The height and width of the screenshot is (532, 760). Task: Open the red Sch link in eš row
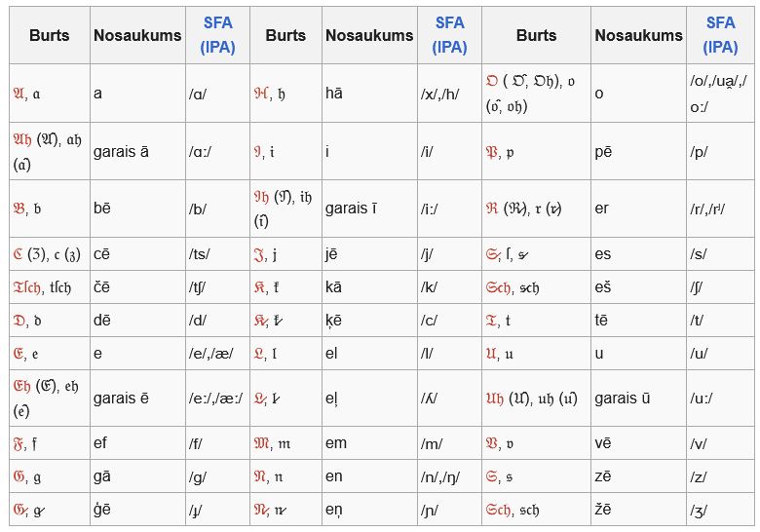tap(503, 286)
